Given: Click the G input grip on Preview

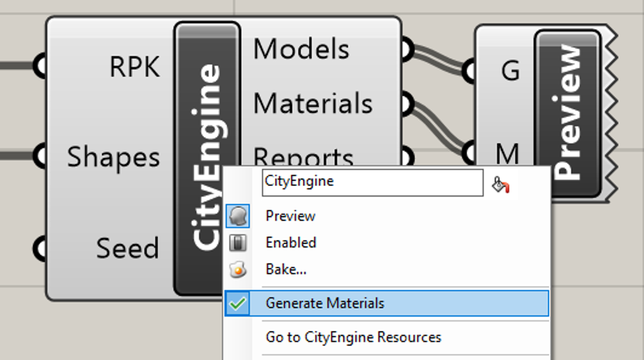Looking at the screenshot, I should pyautogui.click(x=469, y=71).
